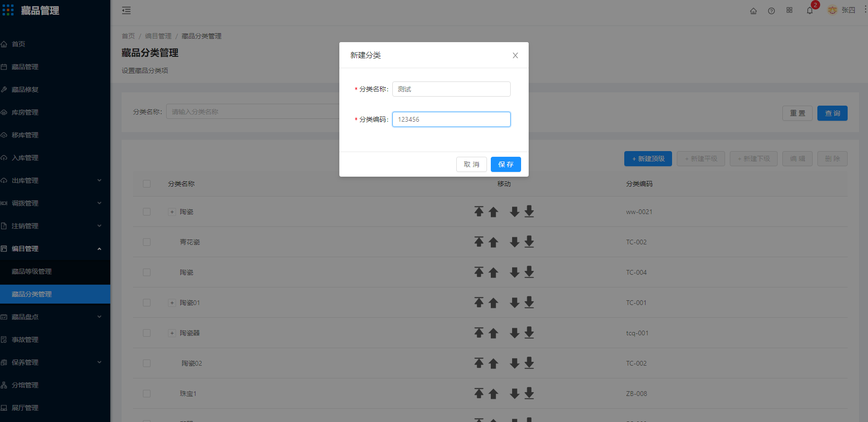Open the home icon in top bar
Image resolution: width=868 pixels, height=422 pixels.
click(753, 11)
